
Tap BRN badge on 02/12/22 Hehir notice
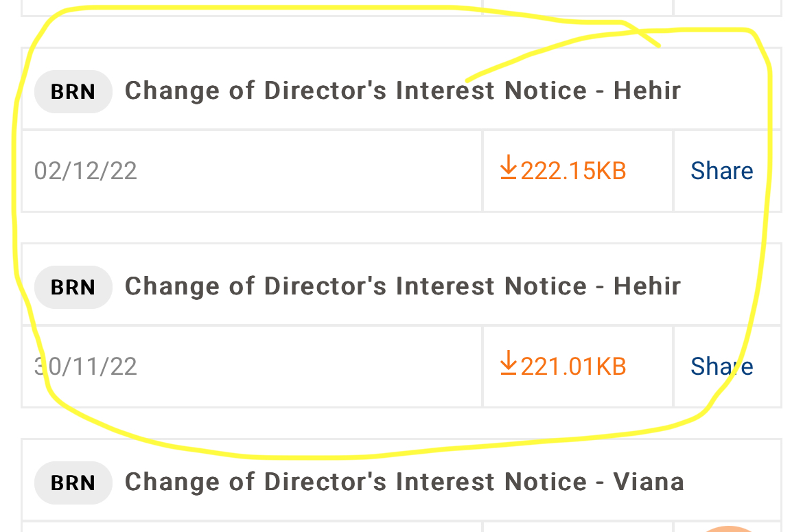coord(73,91)
